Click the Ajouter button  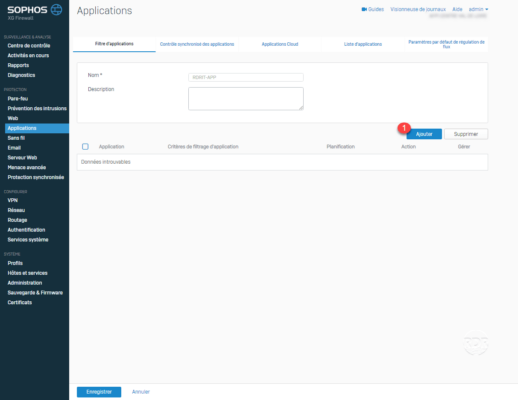click(x=424, y=134)
